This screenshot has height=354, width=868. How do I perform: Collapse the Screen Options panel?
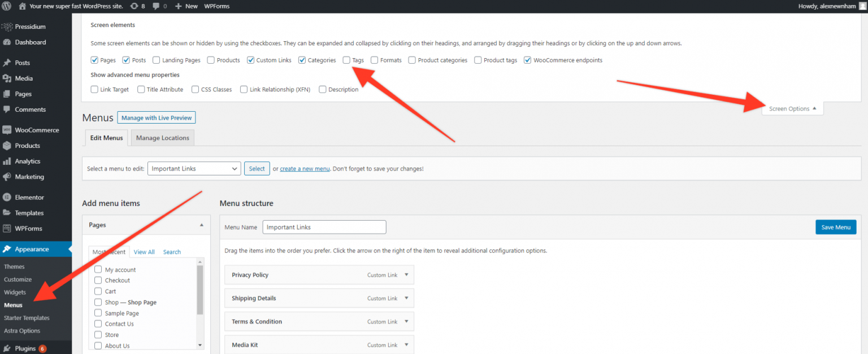click(792, 108)
